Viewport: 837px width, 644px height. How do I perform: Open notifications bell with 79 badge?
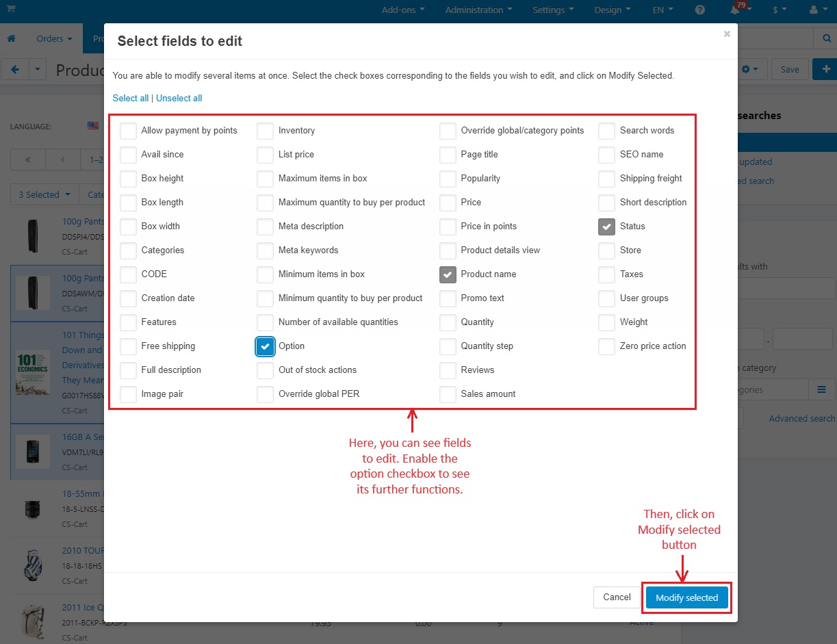(736, 10)
